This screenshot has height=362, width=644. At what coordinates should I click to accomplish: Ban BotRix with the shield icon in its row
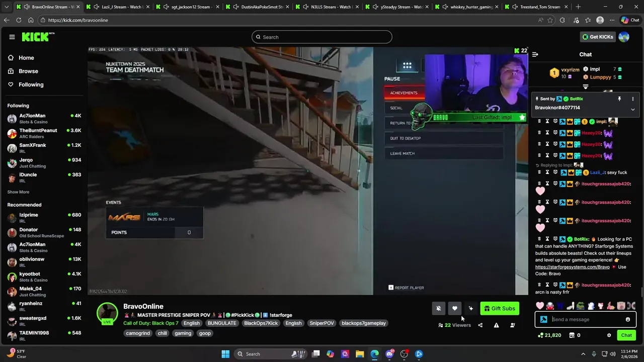[x=555, y=239]
